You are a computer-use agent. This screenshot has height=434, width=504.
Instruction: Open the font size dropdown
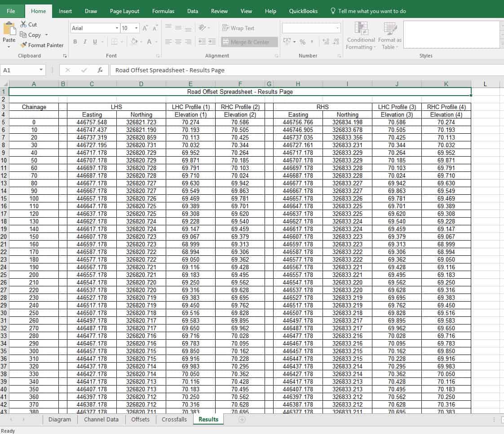(136, 28)
